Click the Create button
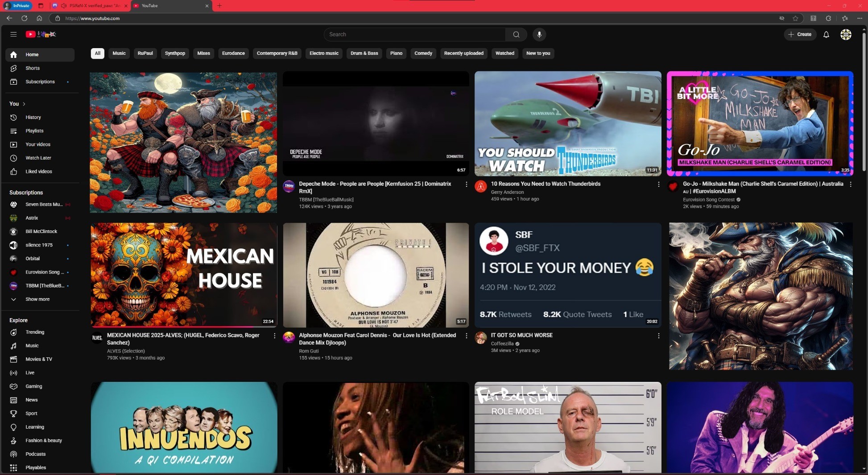The width and height of the screenshot is (868, 475). (x=800, y=34)
